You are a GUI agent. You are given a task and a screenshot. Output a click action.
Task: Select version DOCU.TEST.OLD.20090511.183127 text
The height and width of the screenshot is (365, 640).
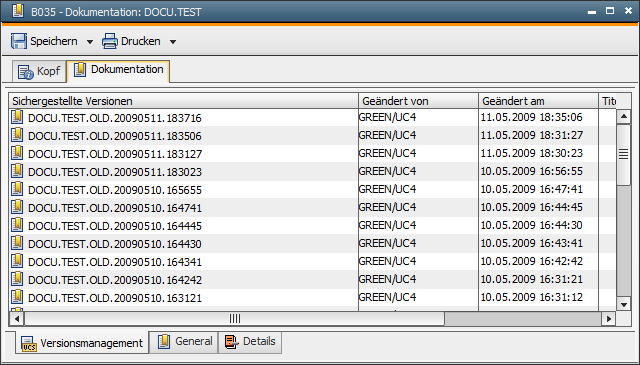[x=115, y=154]
